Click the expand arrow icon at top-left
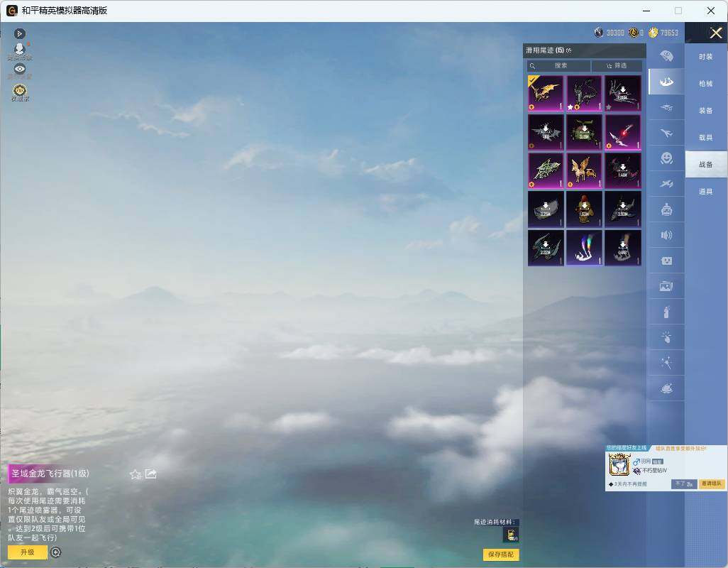This screenshot has width=728, height=568. (19, 33)
